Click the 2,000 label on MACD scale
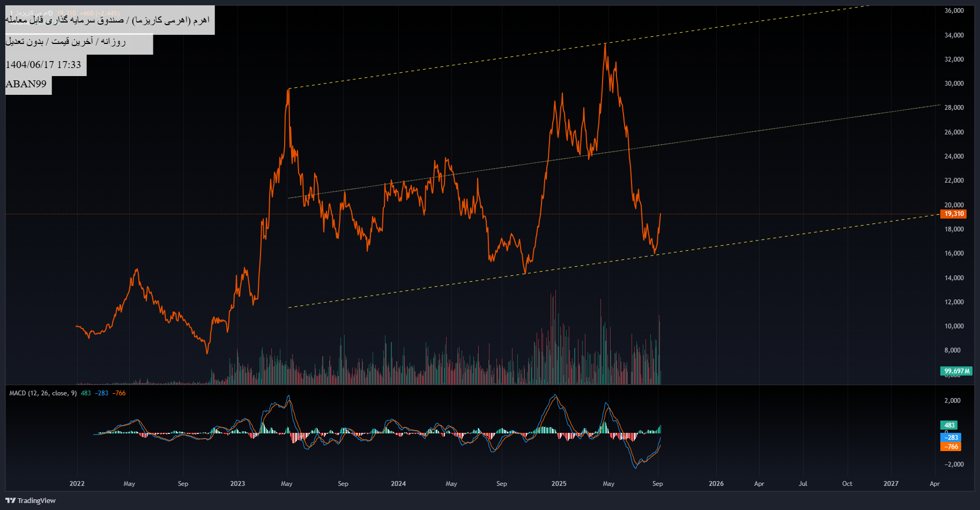The width and height of the screenshot is (980, 510). click(x=952, y=401)
